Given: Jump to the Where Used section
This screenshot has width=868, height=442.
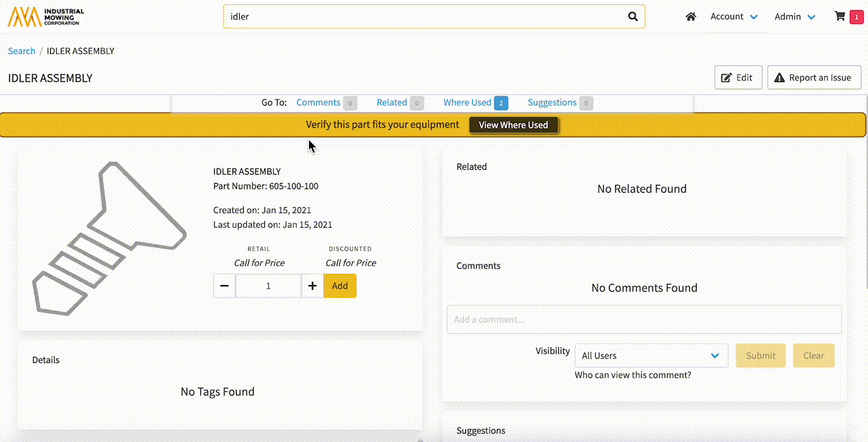Looking at the screenshot, I should point(467,103).
